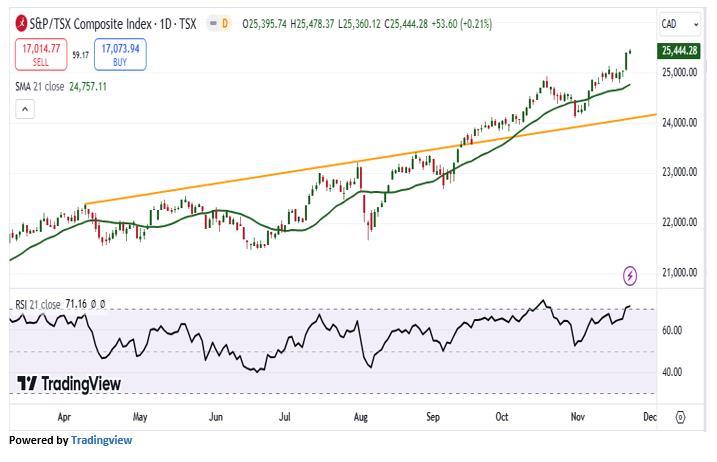Click the green 25,444.28 current price label

pyautogui.click(x=679, y=50)
